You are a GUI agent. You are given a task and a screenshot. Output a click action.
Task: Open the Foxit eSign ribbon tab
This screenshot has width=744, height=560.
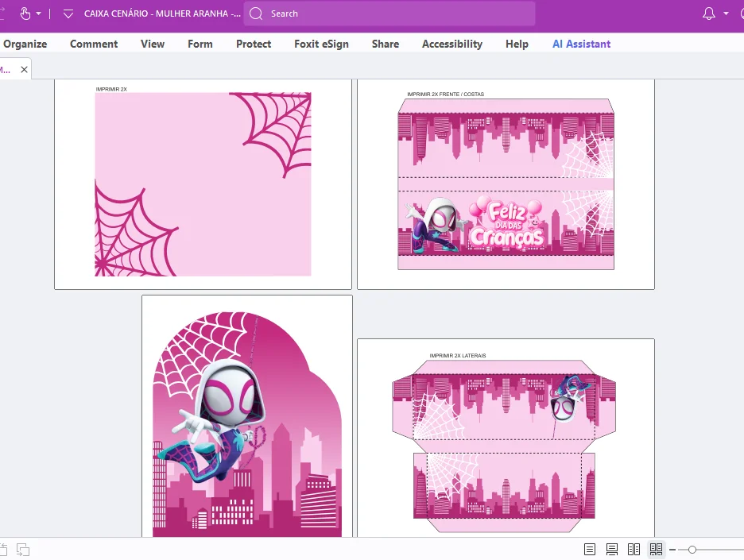(x=321, y=44)
